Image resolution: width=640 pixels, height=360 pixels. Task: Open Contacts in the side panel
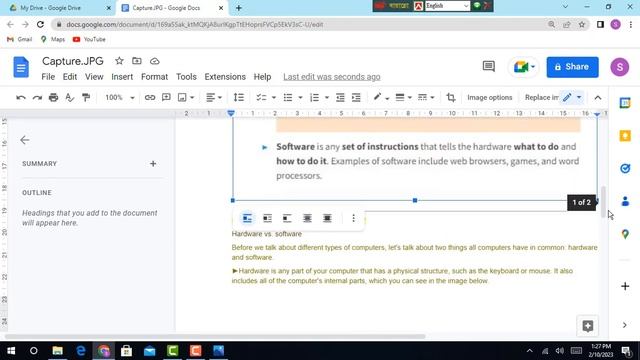coord(625,201)
